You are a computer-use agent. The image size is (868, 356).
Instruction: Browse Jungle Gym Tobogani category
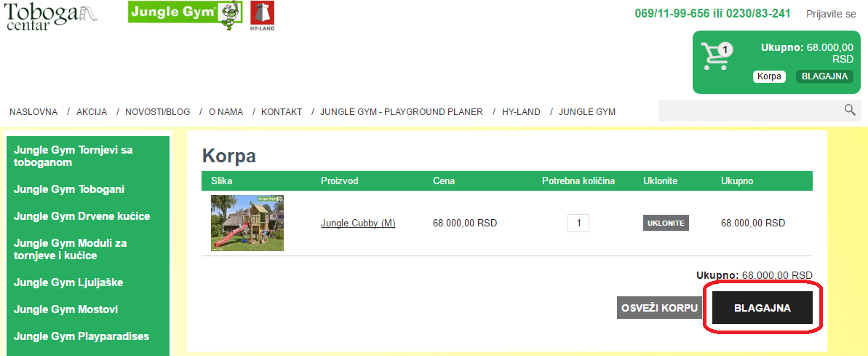point(69,189)
